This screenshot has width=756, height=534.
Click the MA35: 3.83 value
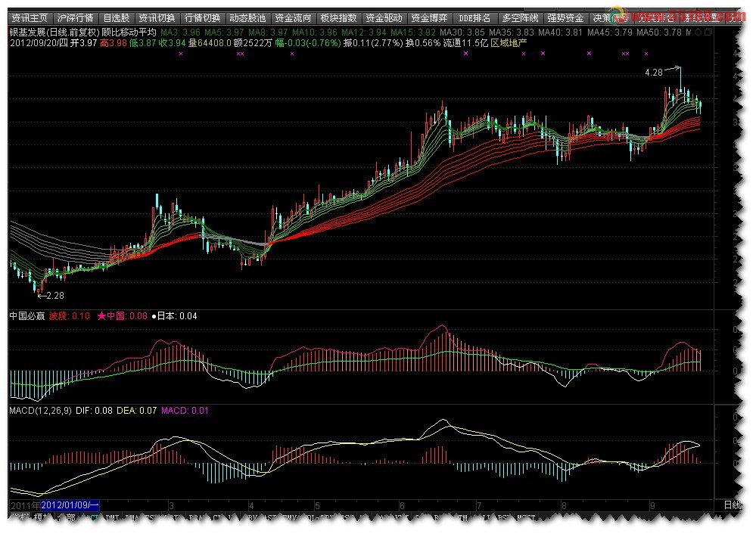512,33
